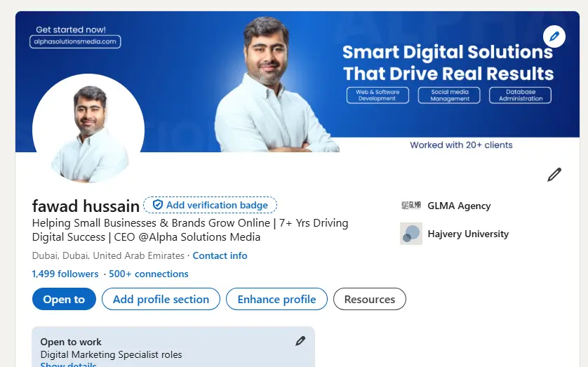The height and width of the screenshot is (367, 588).
Task: Click Web & Software Development banner label
Action: coord(377,95)
